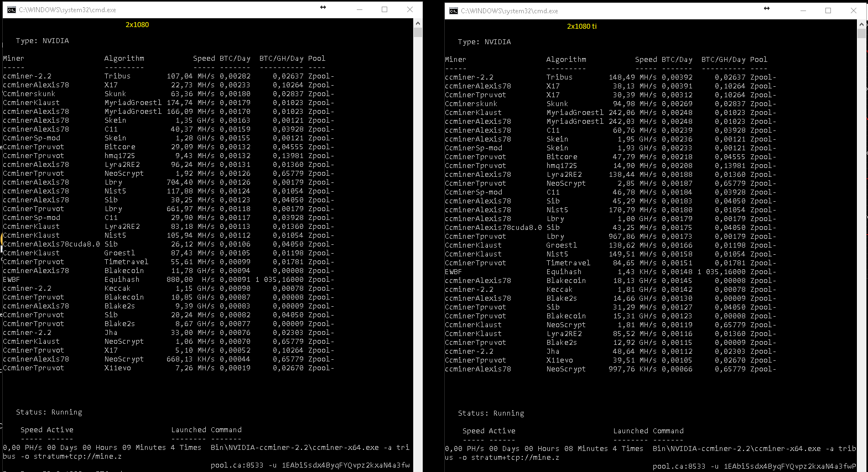Click the "BTC/GH/Day" column header, right window

(x=724, y=60)
